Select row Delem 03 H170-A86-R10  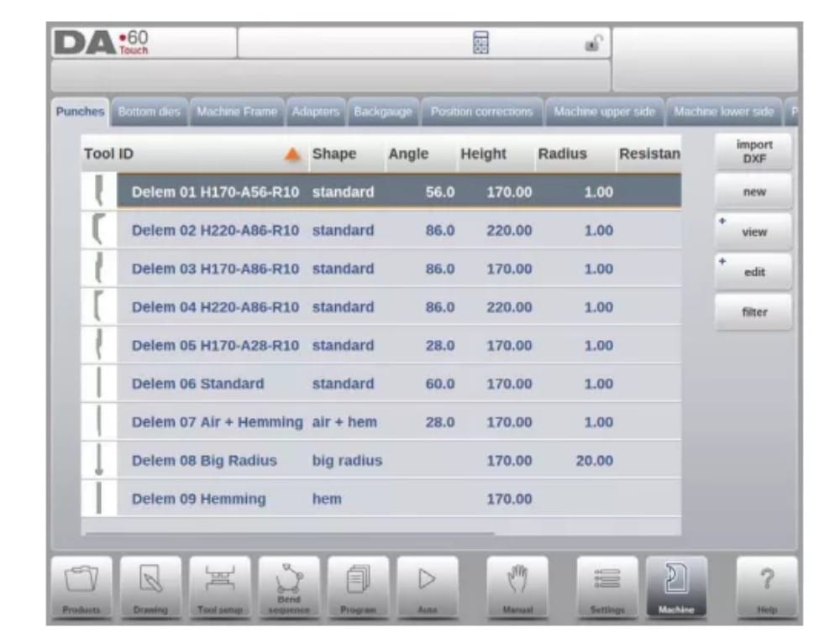click(x=381, y=269)
